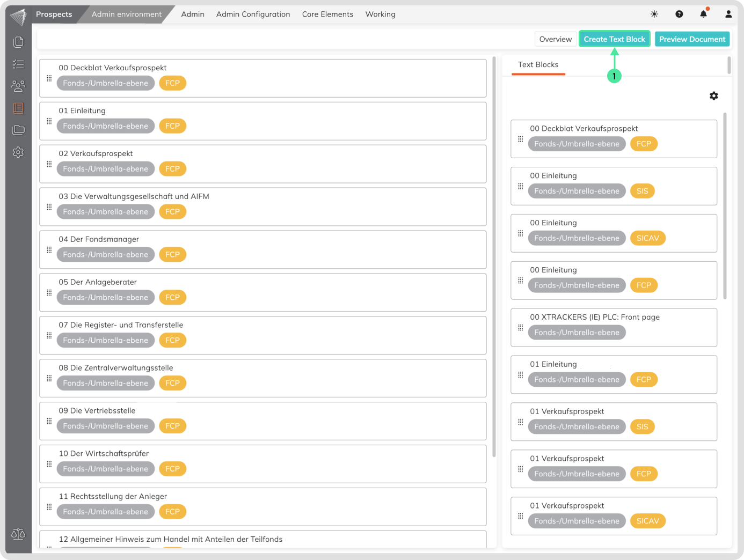Click the Create Text Block button
Viewport: 744px width, 560px height.
(614, 39)
